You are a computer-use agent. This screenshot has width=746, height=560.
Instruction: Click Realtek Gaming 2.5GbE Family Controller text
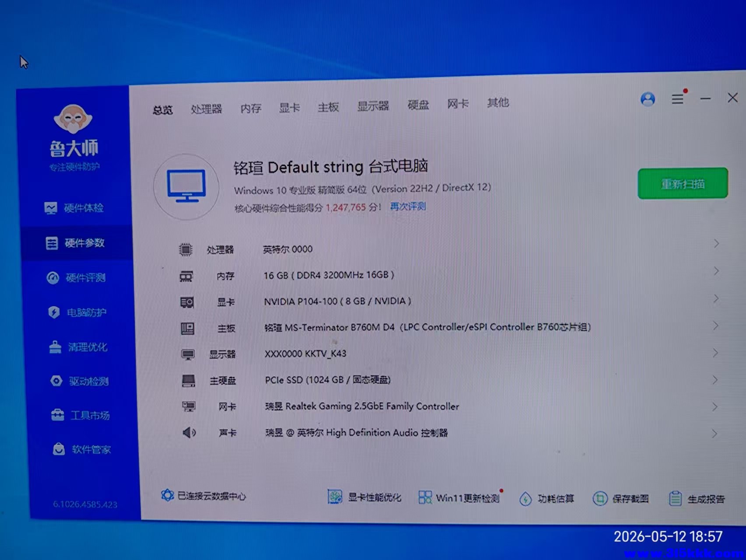click(372, 406)
